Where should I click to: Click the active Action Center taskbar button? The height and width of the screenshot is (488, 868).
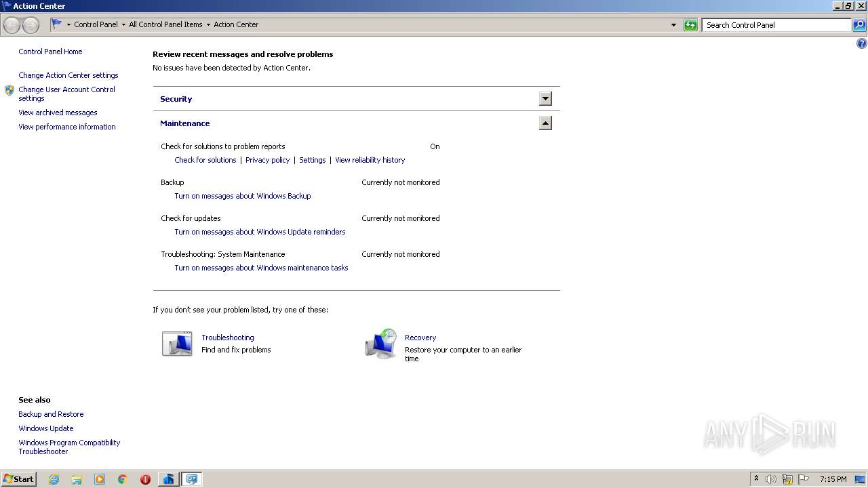point(192,479)
